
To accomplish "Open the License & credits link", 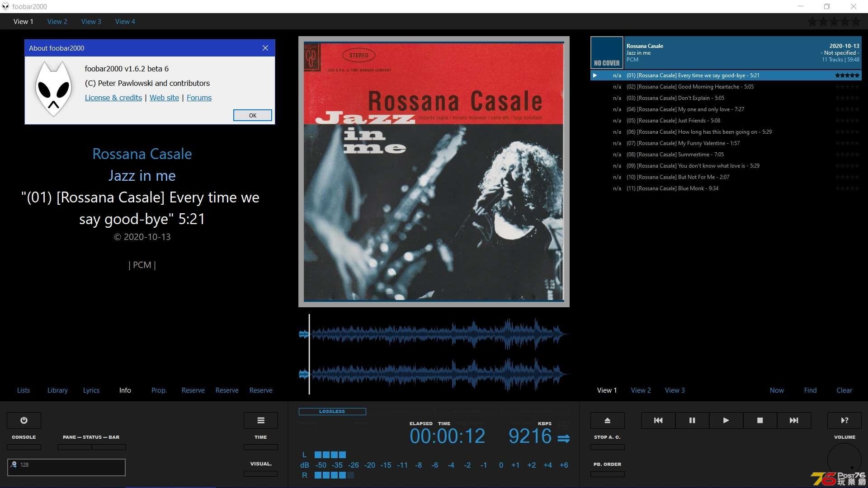I will (x=113, y=98).
